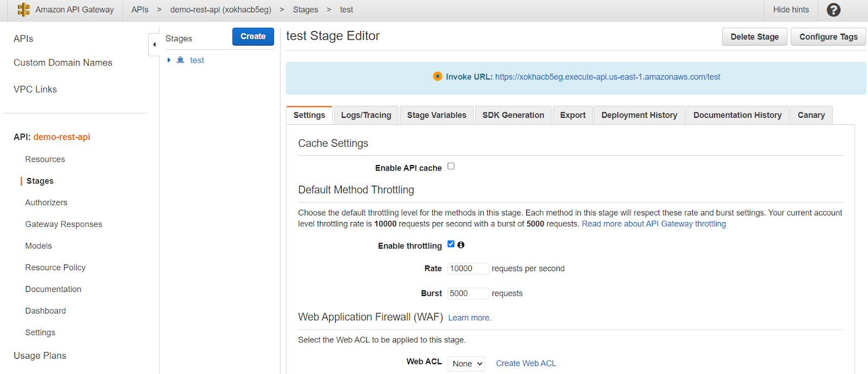Click the throttling info icon
This screenshot has height=374, width=868.
point(461,245)
